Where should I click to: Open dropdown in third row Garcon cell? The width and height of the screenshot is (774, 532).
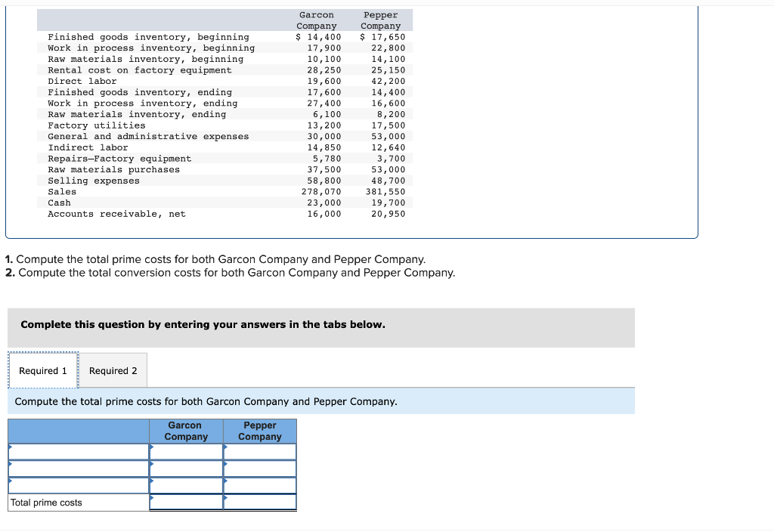click(x=152, y=481)
